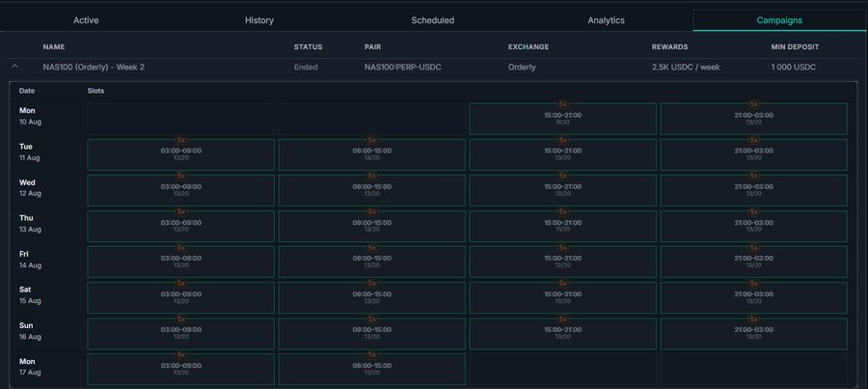The height and width of the screenshot is (389, 868).
Task: Pick Thu 13 Aug 15:00-21:00 slot (11/20)
Action: coord(562,226)
